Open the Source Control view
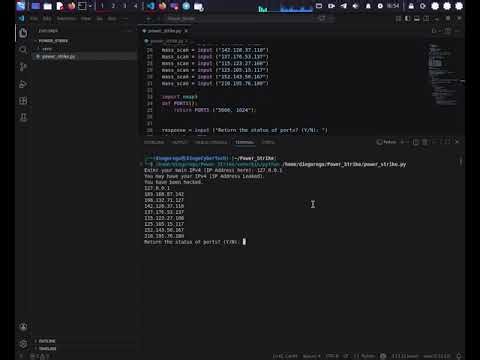Image resolution: width=480 pixels, height=360 pixels. click(23, 67)
